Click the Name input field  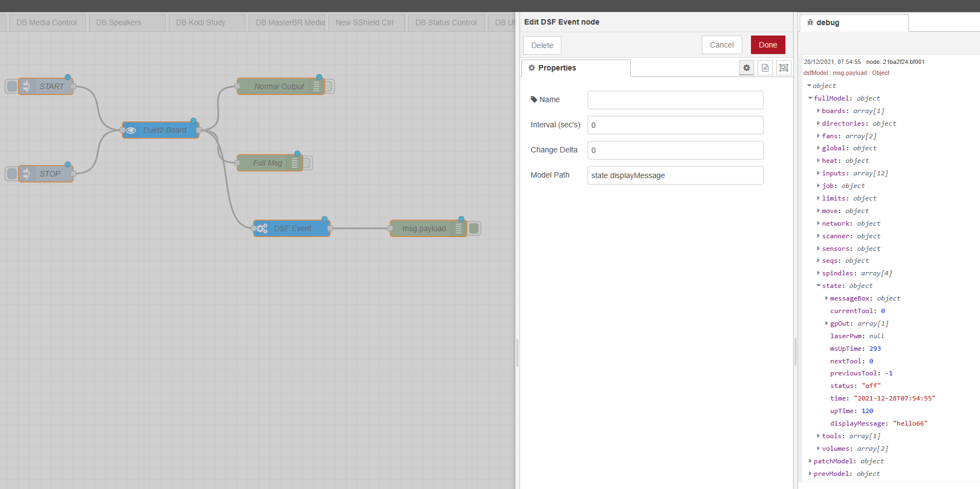coord(676,100)
